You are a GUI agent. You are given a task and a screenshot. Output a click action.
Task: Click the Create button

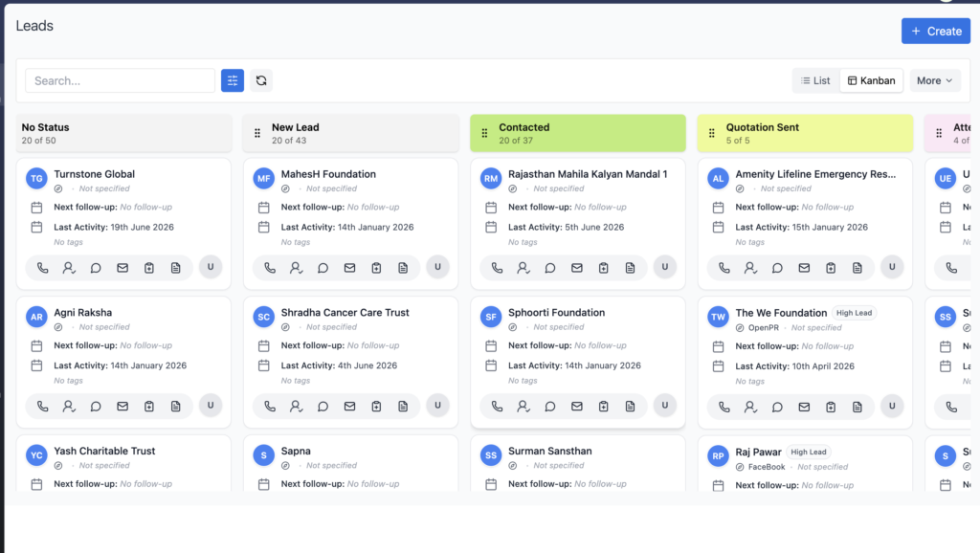[x=936, y=32]
